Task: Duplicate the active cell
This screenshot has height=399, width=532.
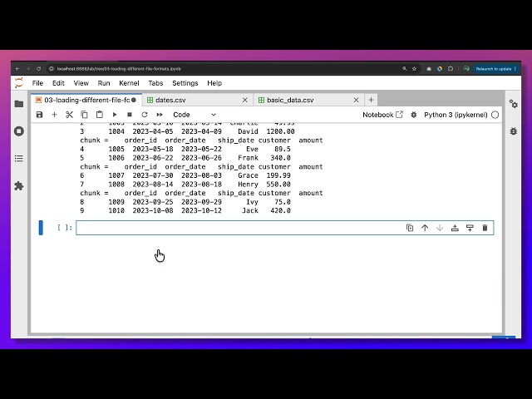Action: click(x=410, y=228)
